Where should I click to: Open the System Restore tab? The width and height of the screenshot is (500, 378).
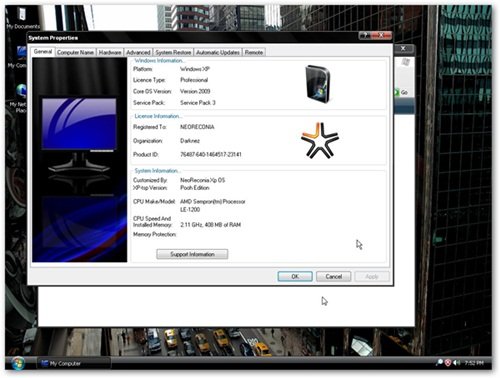point(173,52)
